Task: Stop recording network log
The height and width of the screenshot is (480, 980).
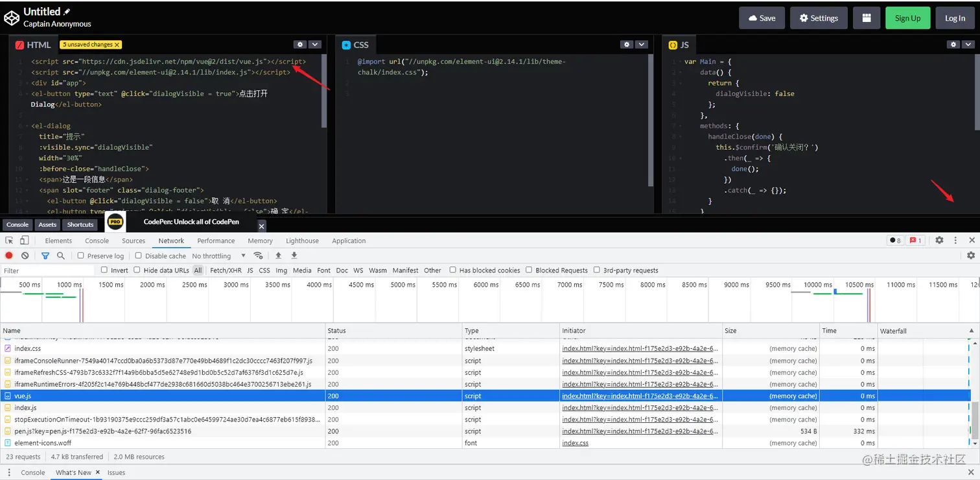Action: pos(9,256)
